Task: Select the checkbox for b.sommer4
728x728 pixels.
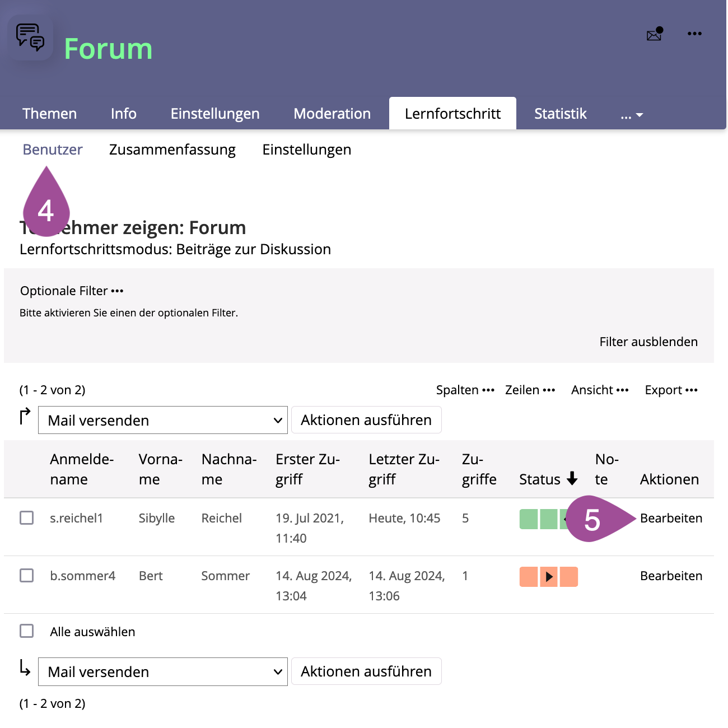Action: pos(27,576)
